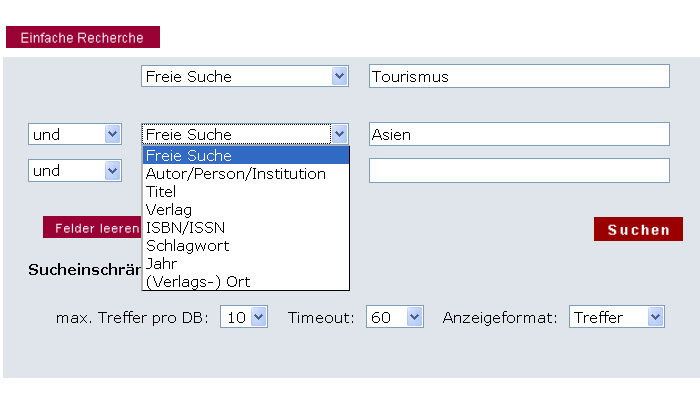Click the Felder leeren button

pos(92,227)
